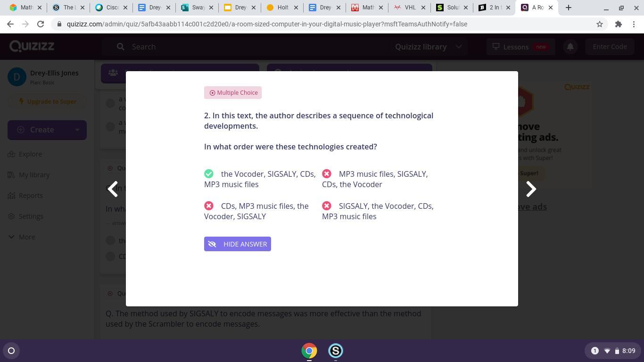This screenshot has height=362, width=644.
Task: Open Settings in the sidebar
Action: click(25, 216)
